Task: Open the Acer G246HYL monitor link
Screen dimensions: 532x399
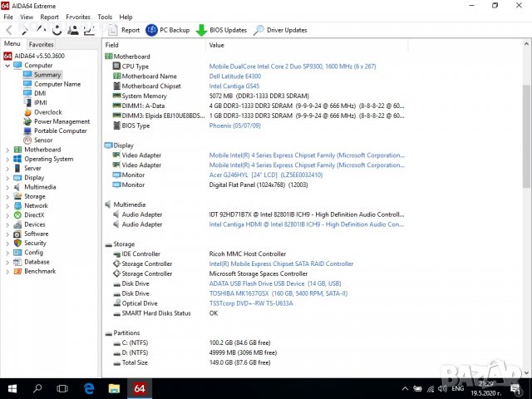Action: click(x=266, y=175)
